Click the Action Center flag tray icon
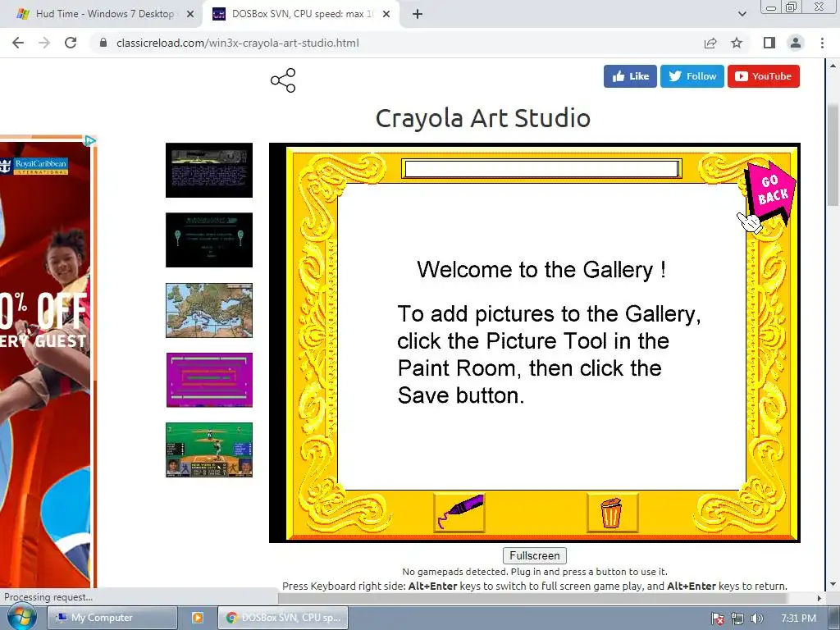Image resolution: width=840 pixels, height=630 pixels. pyautogui.click(x=717, y=619)
